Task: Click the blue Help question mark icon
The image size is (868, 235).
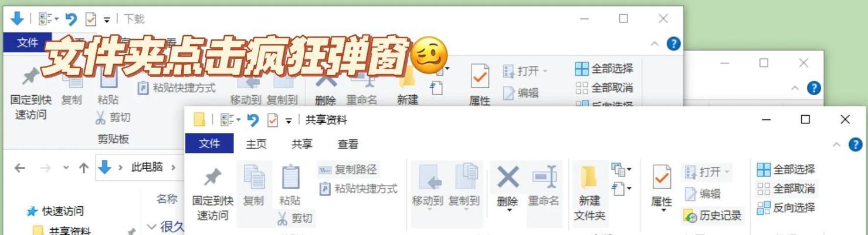Action: (855, 145)
